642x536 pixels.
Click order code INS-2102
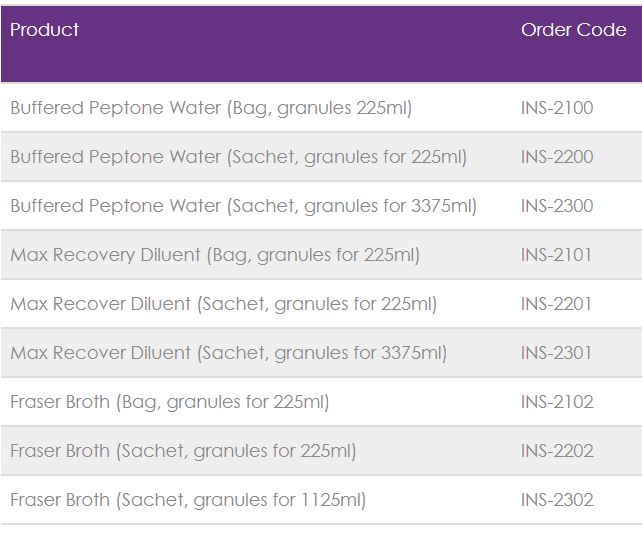557,402
